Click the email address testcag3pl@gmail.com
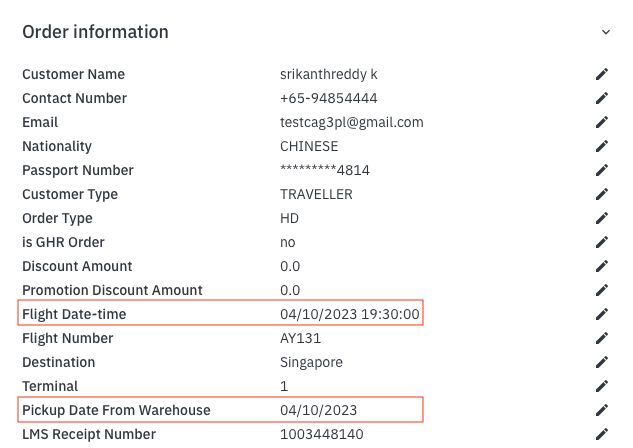This screenshot has height=448, width=633. click(352, 122)
